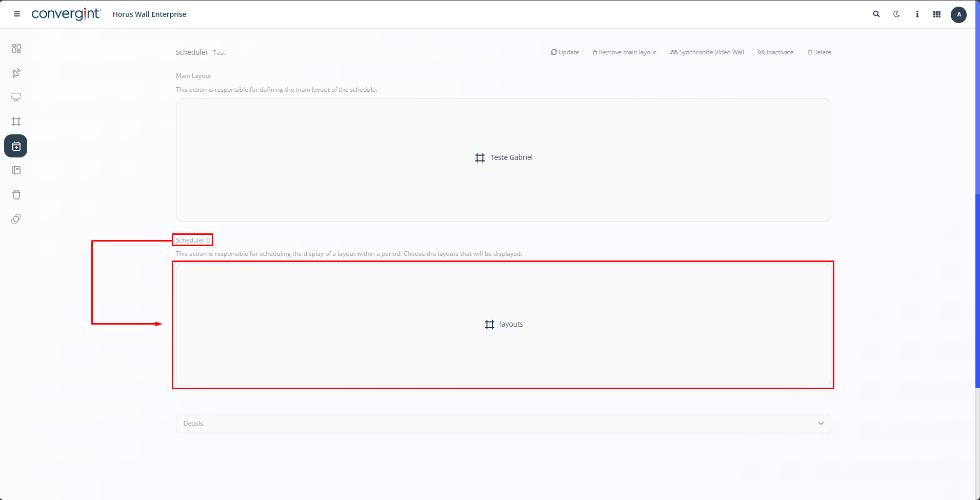Click the satellite dish sidebar icon

[16, 73]
